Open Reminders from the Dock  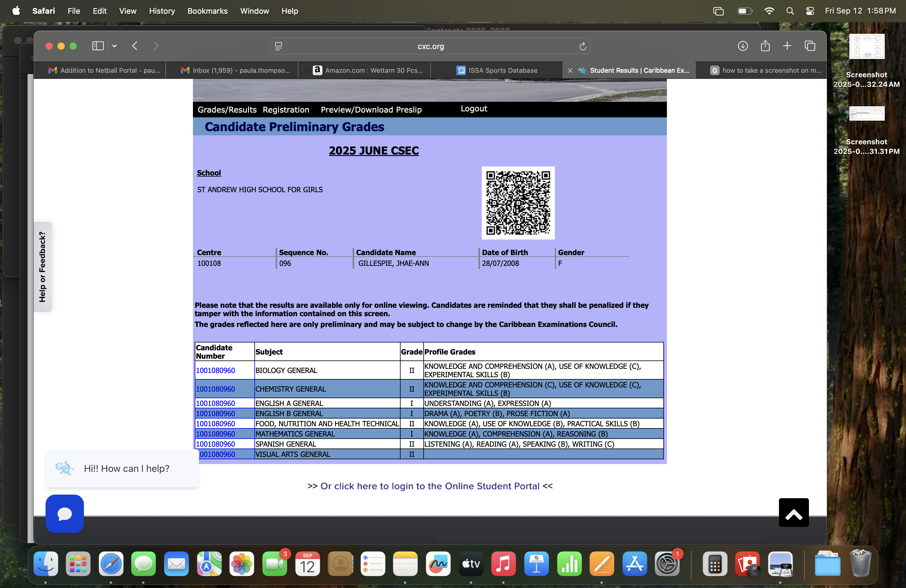click(373, 564)
